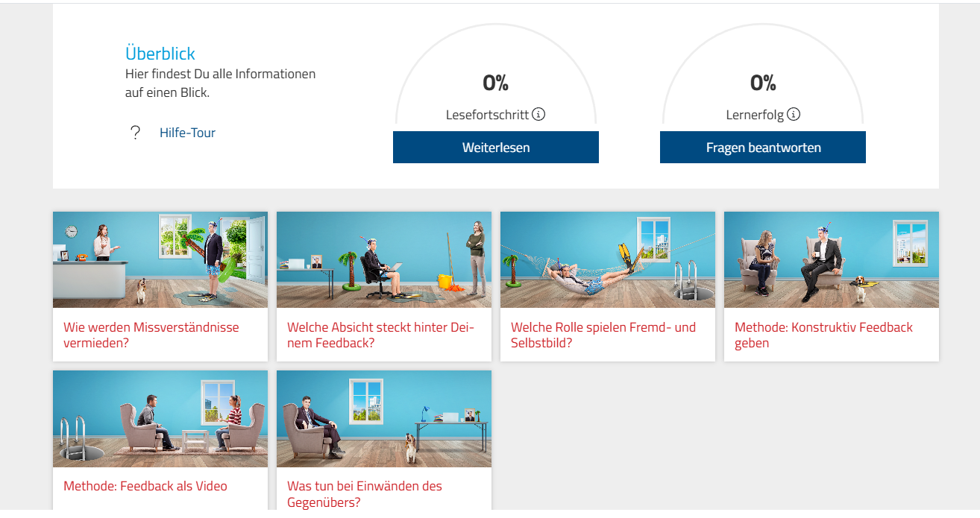Open 'Was tun bei Einwänden des Gegenübers?' title
The height and width of the screenshot is (518, 980).
tap(365, 494)
